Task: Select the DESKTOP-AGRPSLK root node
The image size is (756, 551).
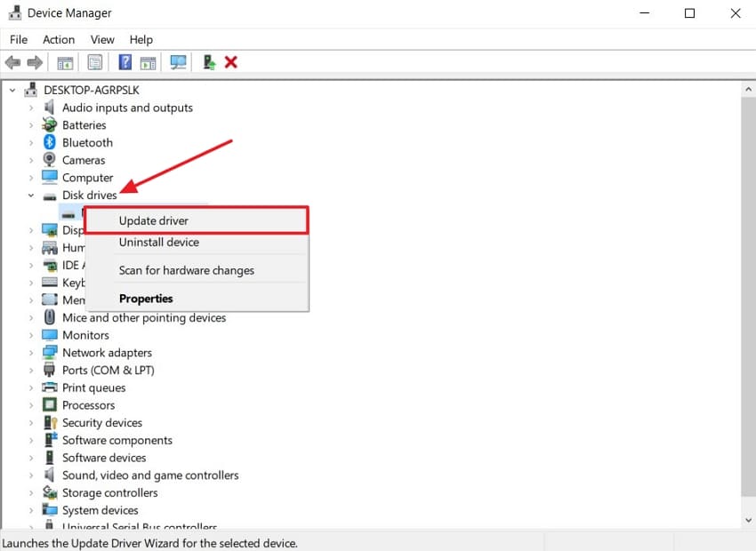Action: click(x=87, y=90)
